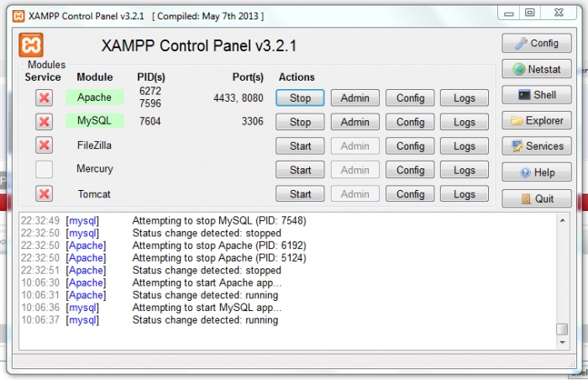Click Apache ports 4433, 8080 text

239,98
